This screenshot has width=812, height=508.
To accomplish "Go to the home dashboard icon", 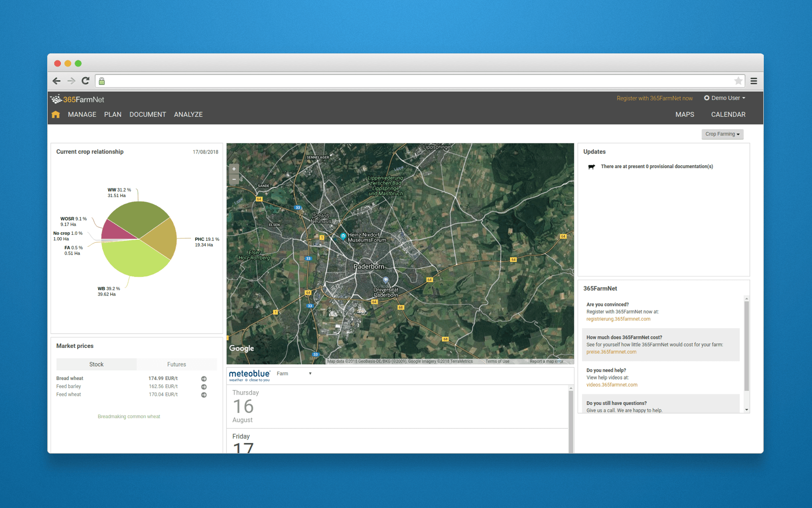I will (56, 114).
